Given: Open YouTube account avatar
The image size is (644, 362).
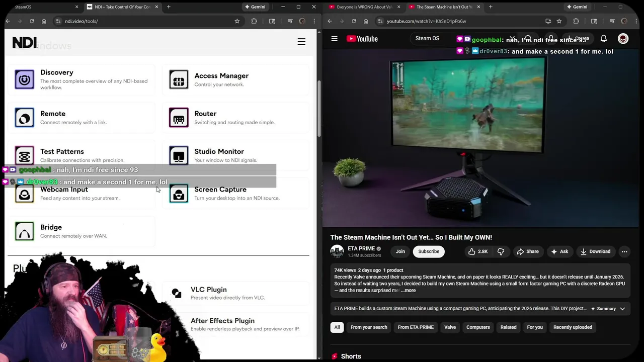Looking at the screenshot, I should (x=623, y=39).
